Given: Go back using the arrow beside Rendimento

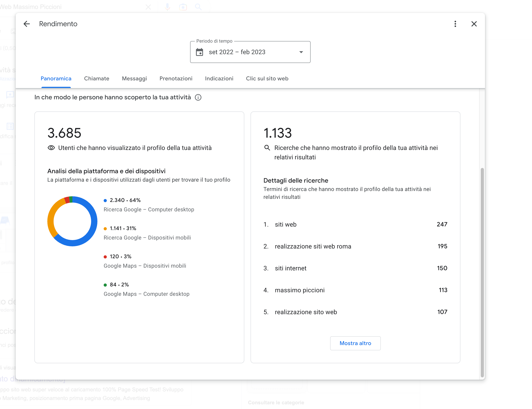Looking at the screenshot, I should (27, 24).
